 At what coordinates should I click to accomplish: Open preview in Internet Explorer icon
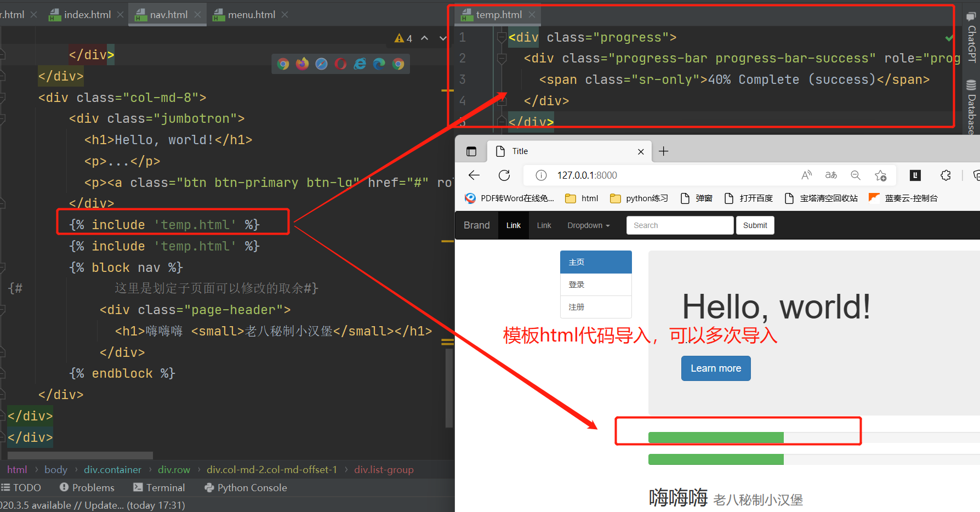click(360, 64)
